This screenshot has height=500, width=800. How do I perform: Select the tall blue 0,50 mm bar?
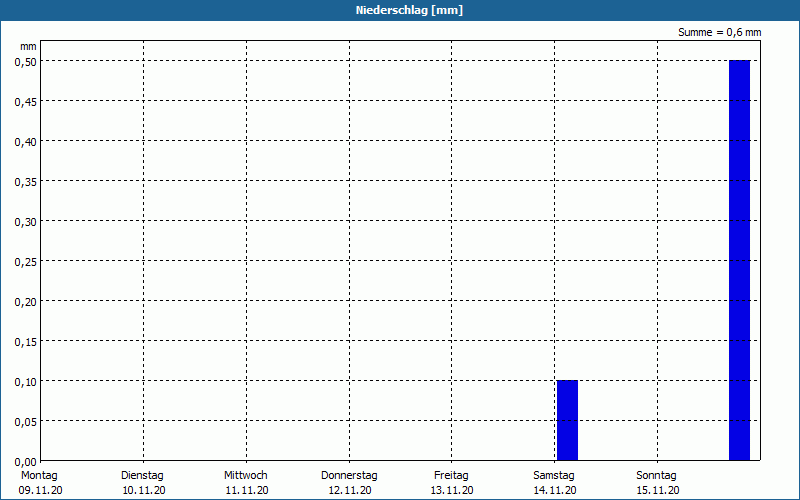[739, 260]
